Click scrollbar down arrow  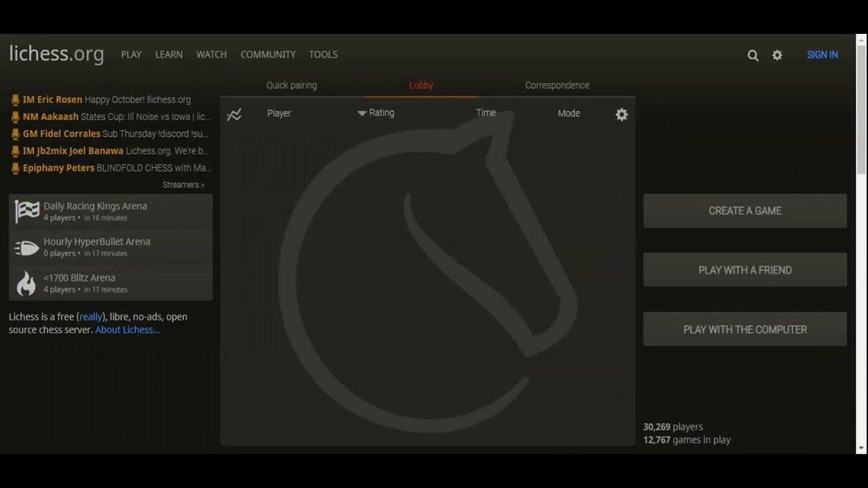tap(861, 448)
